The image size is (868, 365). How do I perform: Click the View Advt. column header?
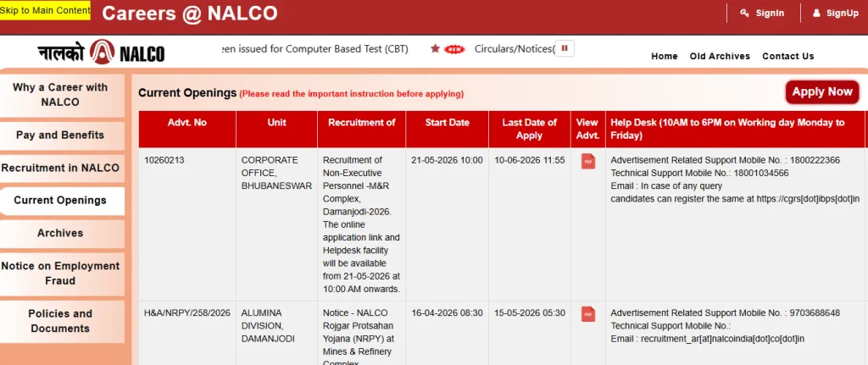[x=588, y=129]
